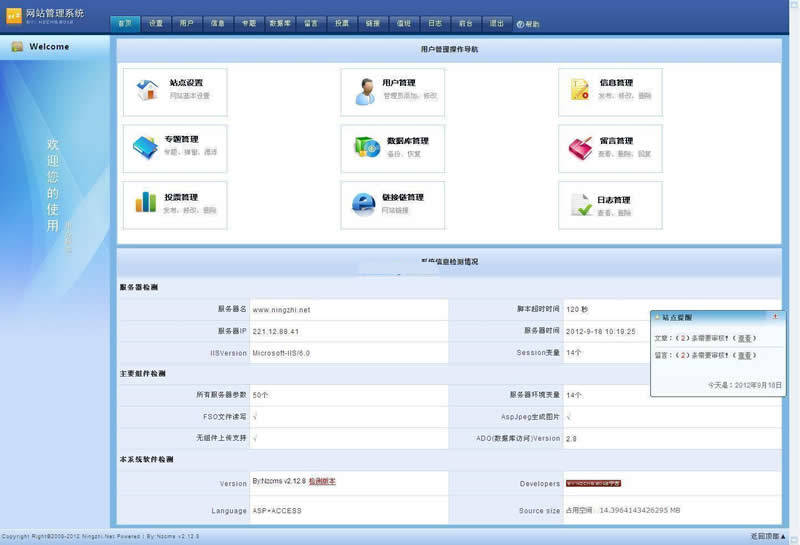Open 留言管理 title link
Screen dimensions: 800x545
click(616, 141)
